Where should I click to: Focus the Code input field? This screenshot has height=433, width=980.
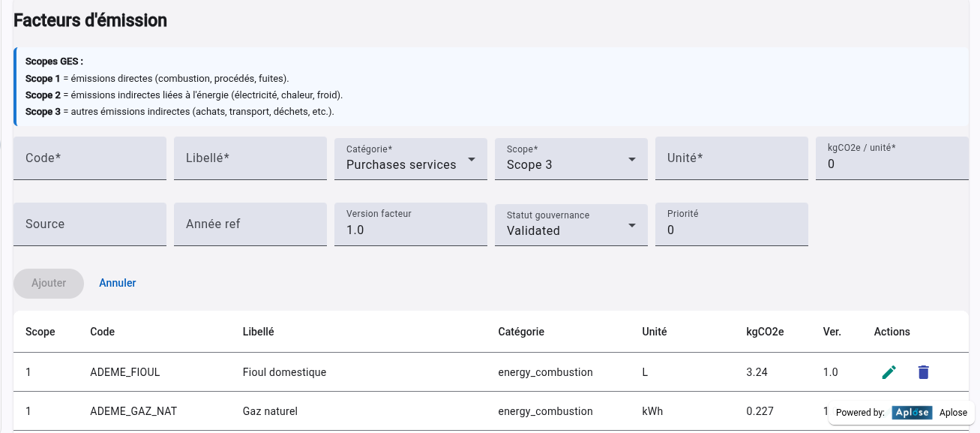tap(89, 158)
